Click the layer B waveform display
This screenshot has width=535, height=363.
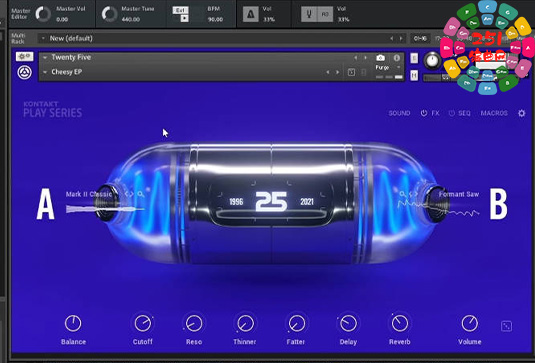(x=438, y=208)
